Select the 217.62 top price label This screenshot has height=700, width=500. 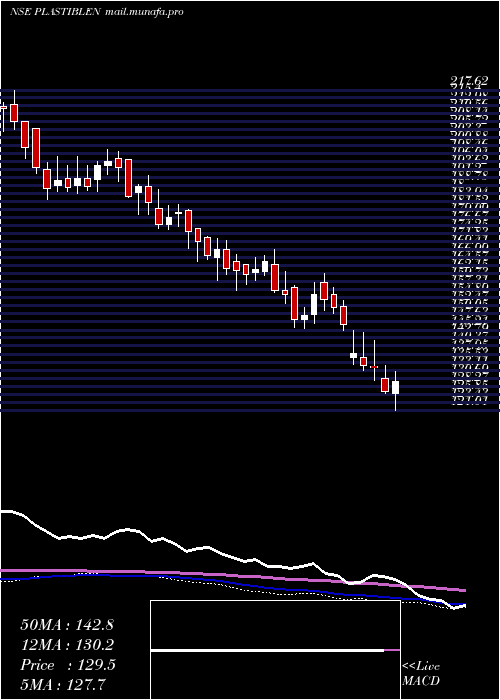pyautogui.click(x=469, y=81)
